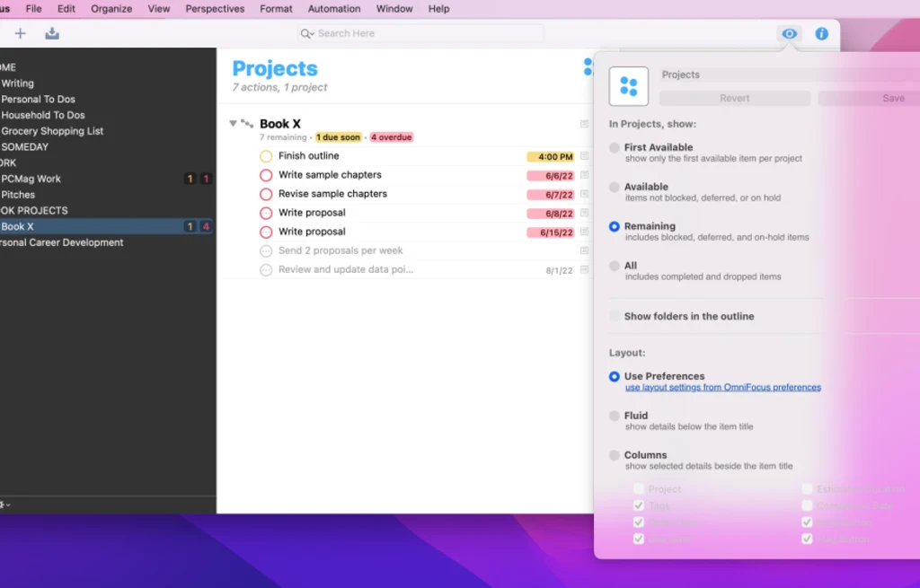Select the All radio button

coord(614,265)
